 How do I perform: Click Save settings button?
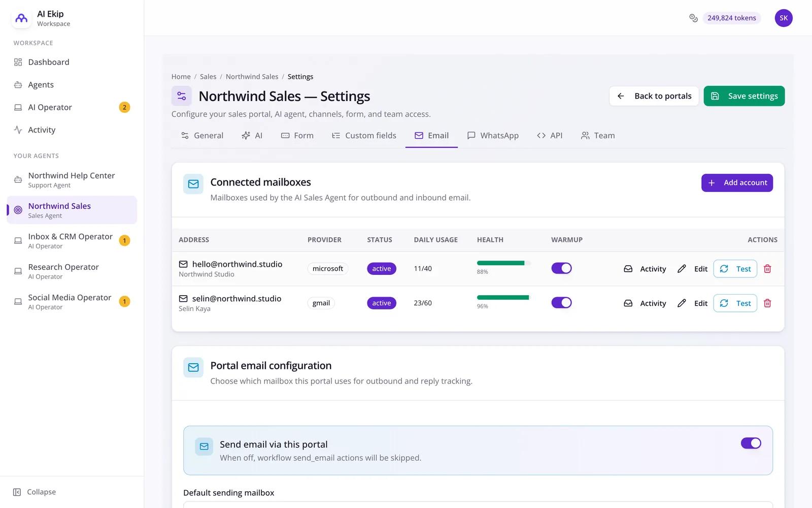pyautogui.click(x=744, y=96)
